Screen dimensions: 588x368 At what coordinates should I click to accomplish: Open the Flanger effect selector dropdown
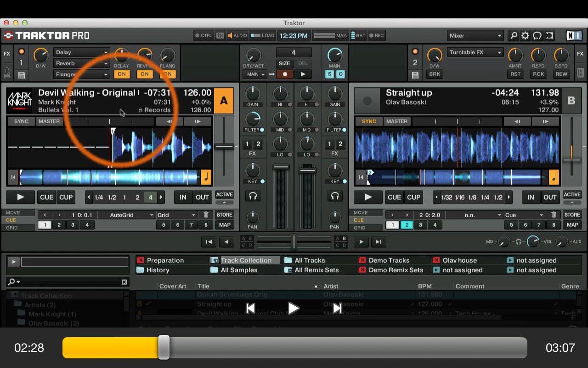81,74
